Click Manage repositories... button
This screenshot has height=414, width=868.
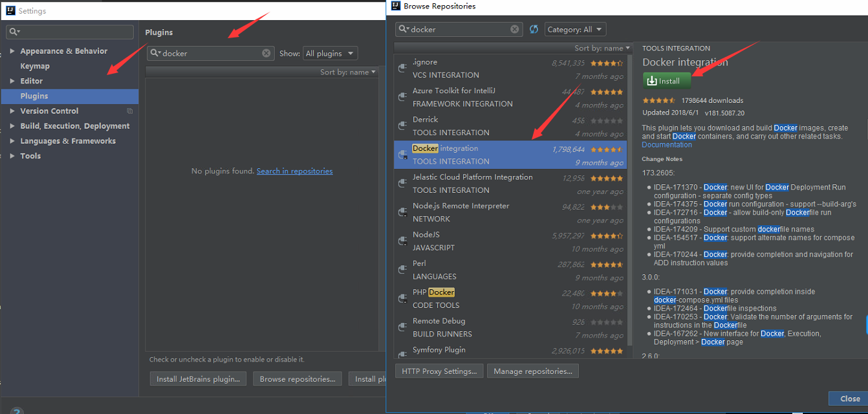pos(532,371)
